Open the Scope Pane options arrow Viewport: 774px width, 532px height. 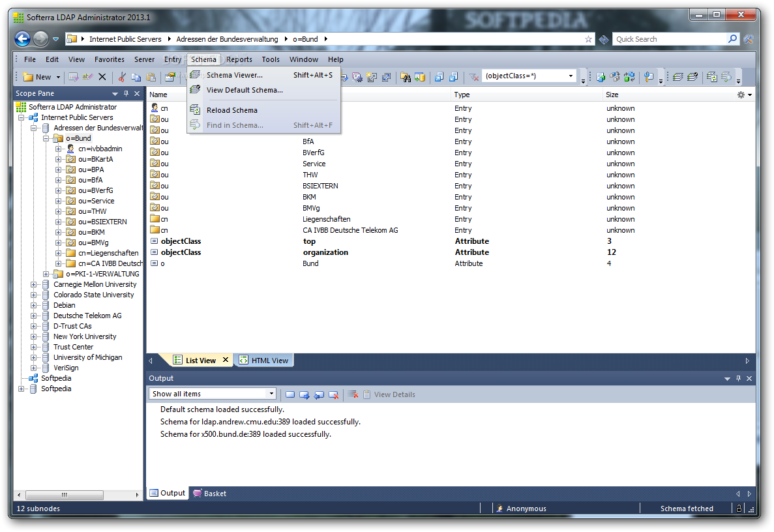[115, 94]
